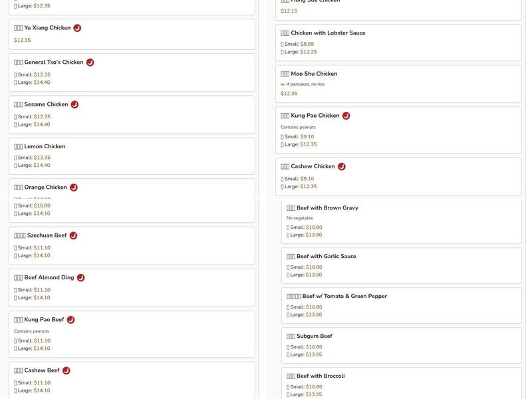Click the chili icon next to Kung Pao Chicken
Viewport: 532px width, 399px height.
346,116
